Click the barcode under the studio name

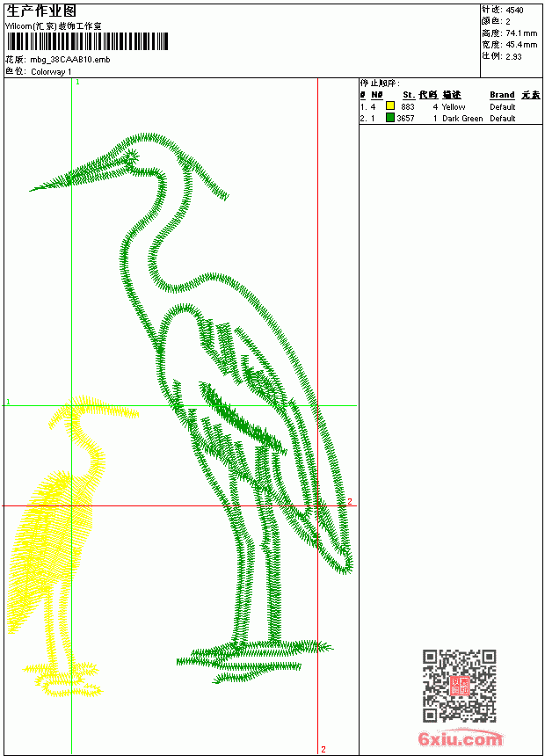tap(87, 41)
